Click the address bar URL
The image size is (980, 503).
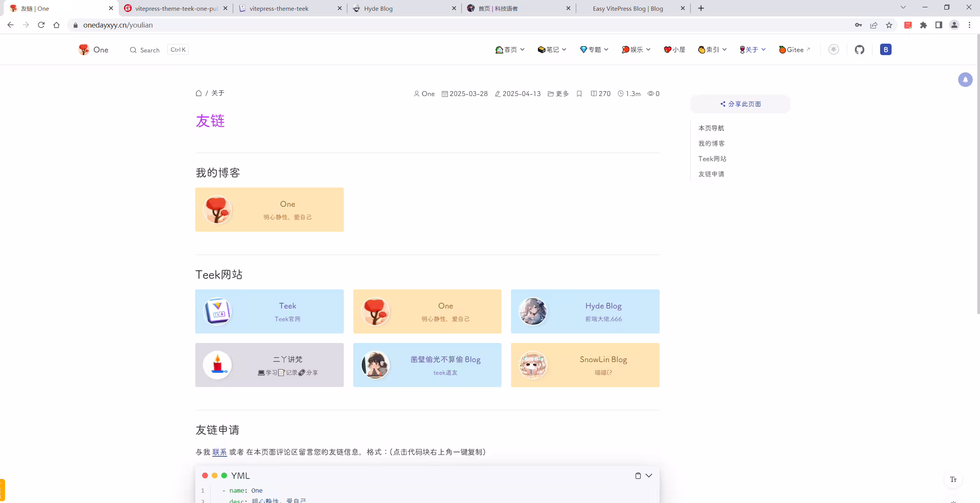118,25
